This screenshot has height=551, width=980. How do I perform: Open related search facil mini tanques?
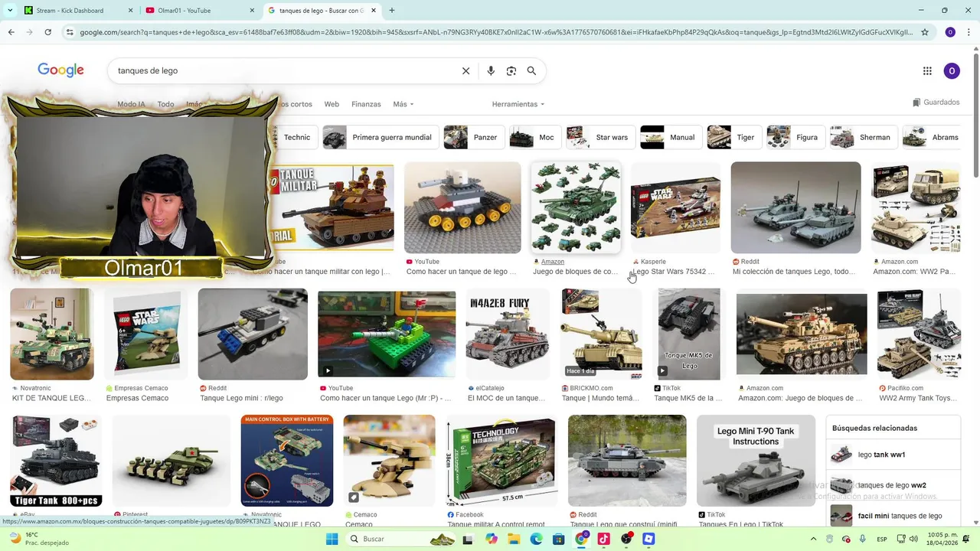(893, 516)
